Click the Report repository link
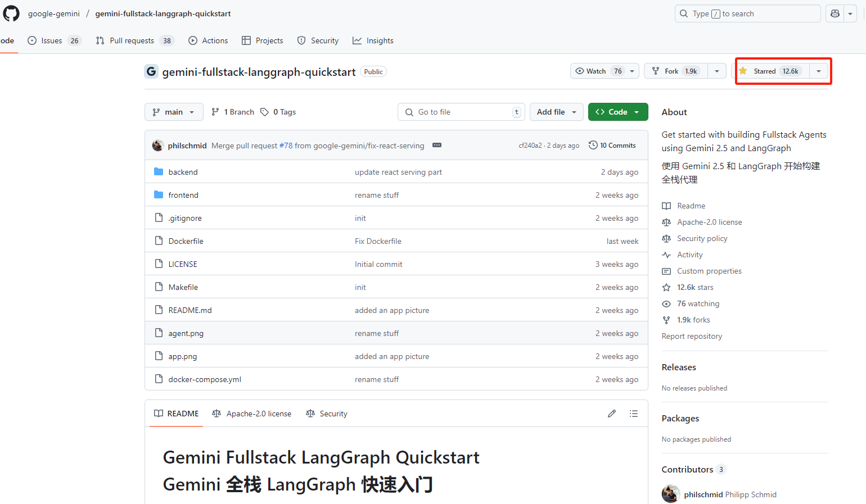866x504 pixels. point(692,335)
